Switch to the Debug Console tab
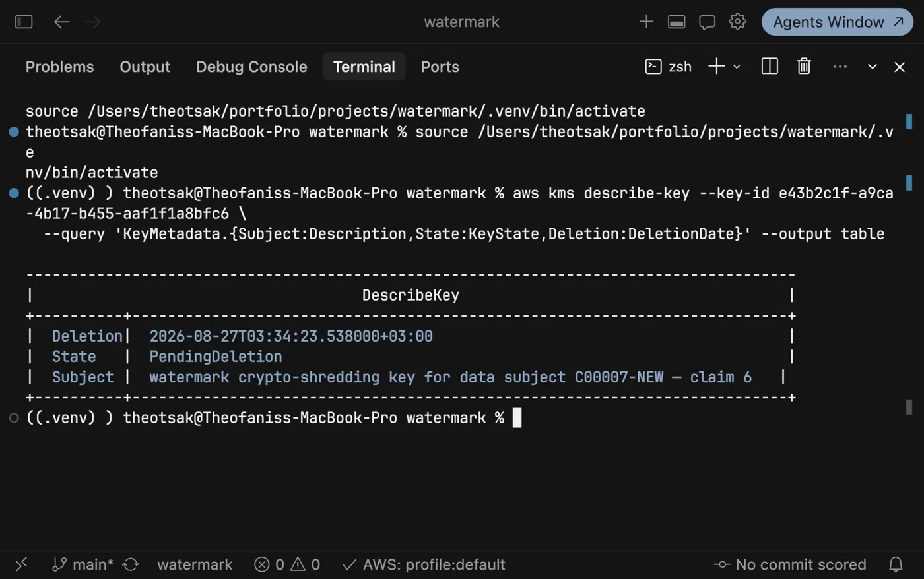The width and height of the screenshot is (924, 579). coord(251,67)
